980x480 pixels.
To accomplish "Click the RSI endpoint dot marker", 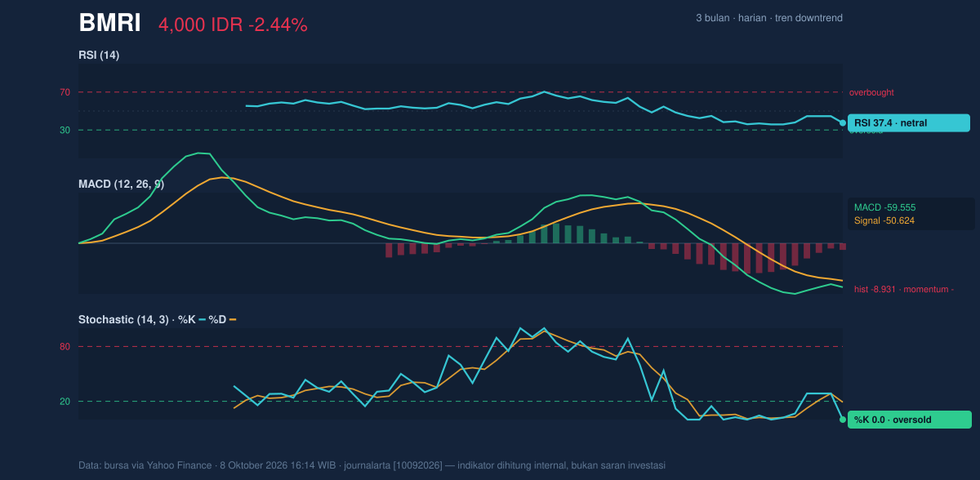I will pos(843,123).
